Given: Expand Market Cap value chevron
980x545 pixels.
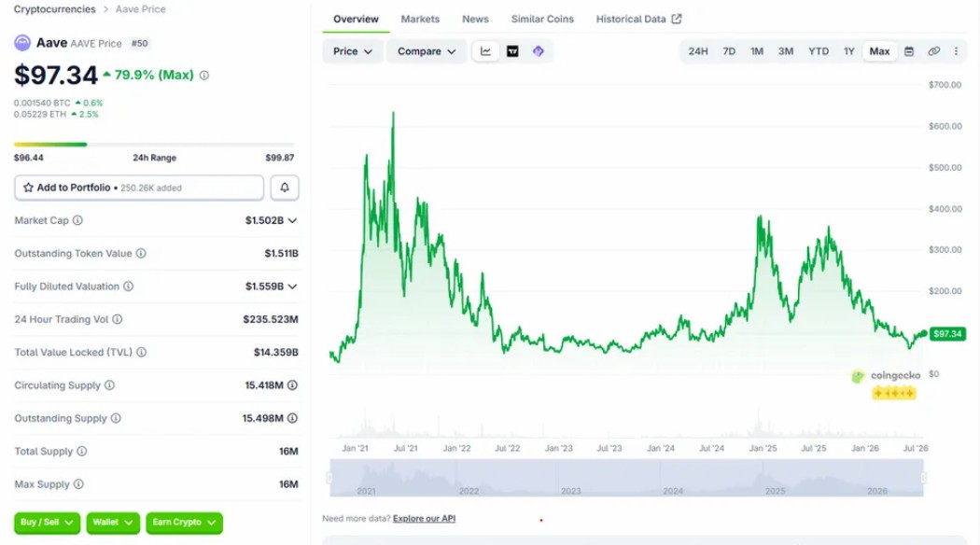Looking at the screenshot, I should (292, 220).
